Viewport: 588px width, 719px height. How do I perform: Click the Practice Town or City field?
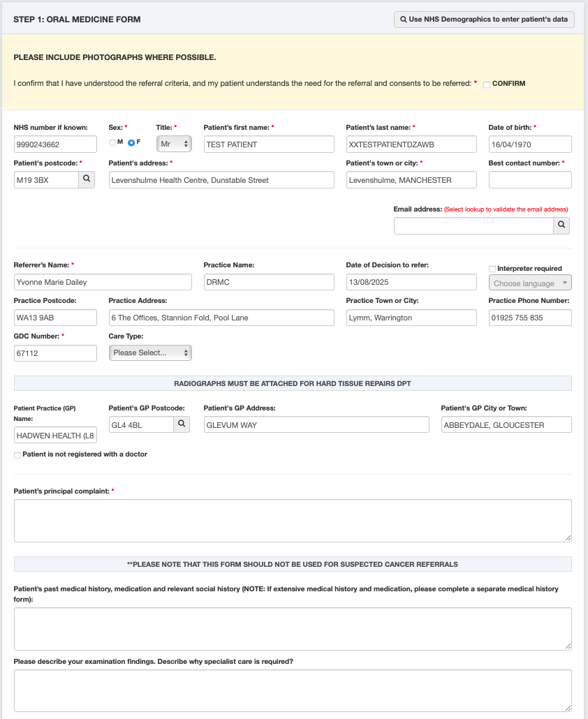pos(411,318)
